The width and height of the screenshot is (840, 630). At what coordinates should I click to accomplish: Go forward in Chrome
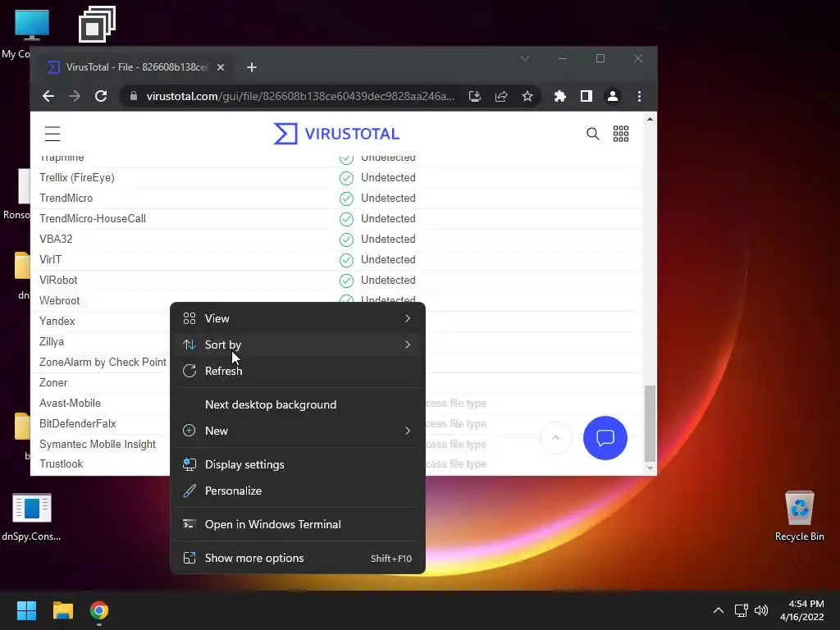pos(75,96)
